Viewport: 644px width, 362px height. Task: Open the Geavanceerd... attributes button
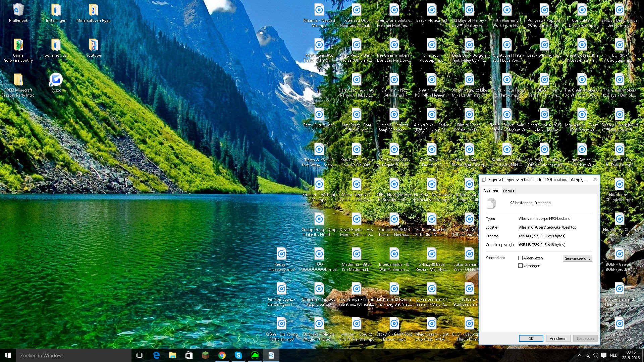pos(577,258)
